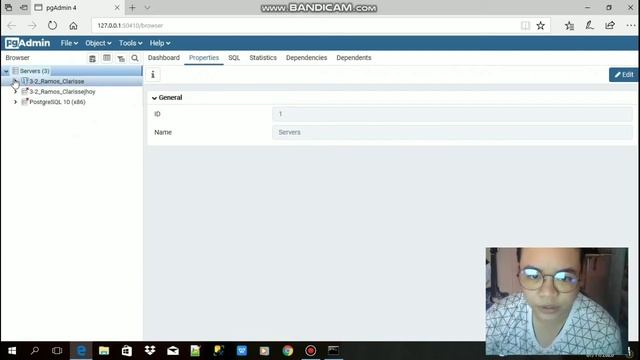Open the Help menu
The height and width of the screenshot is (360, 640).
point(160,43)
